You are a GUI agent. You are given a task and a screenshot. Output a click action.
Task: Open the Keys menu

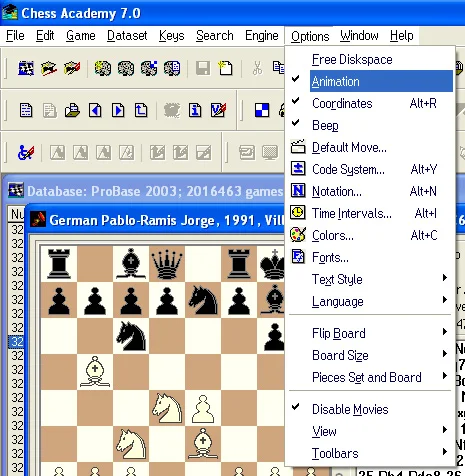tap(172, 35)
